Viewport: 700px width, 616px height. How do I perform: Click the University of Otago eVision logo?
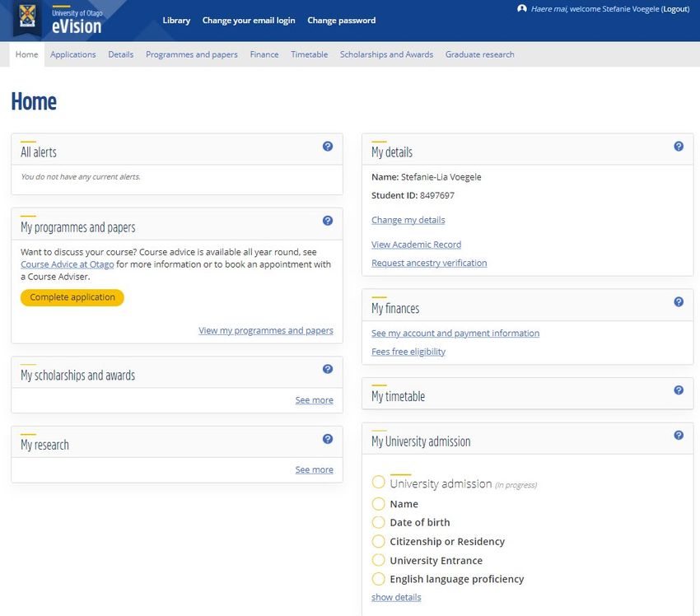(x=60, y=21)
